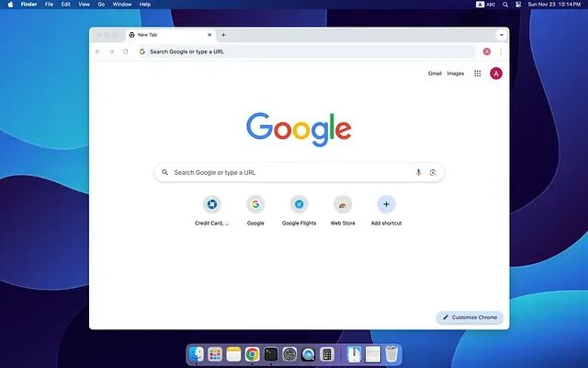Click the magnifier icon in the search box
The height and width of the screenshot is (368, 588).
pos(164,172)
